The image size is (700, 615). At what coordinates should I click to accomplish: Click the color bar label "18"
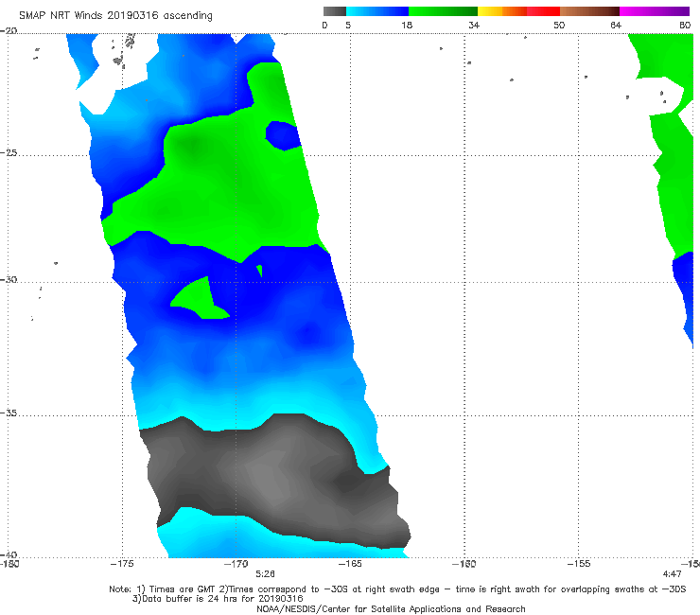(407, 25)
